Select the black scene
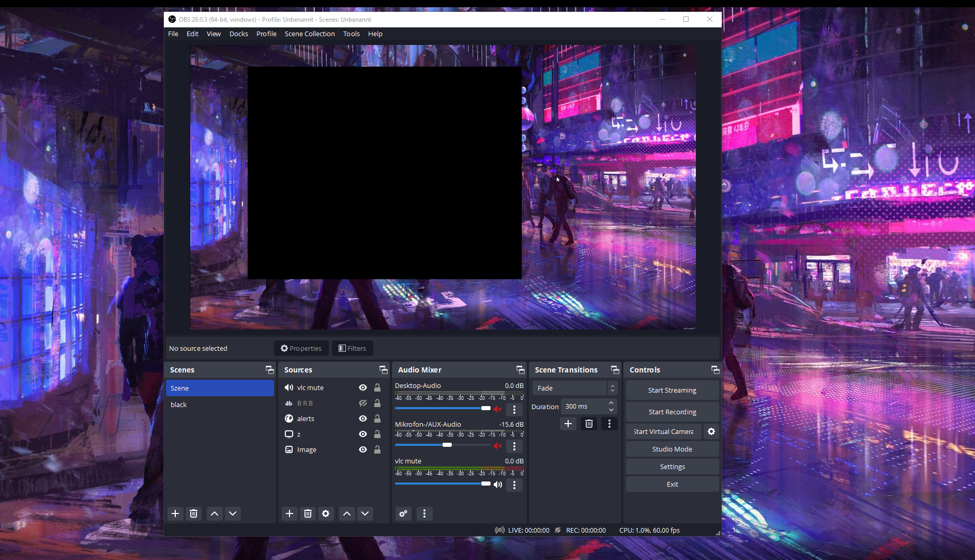Screen dimensions: 975x560 (x=220, y=405)
